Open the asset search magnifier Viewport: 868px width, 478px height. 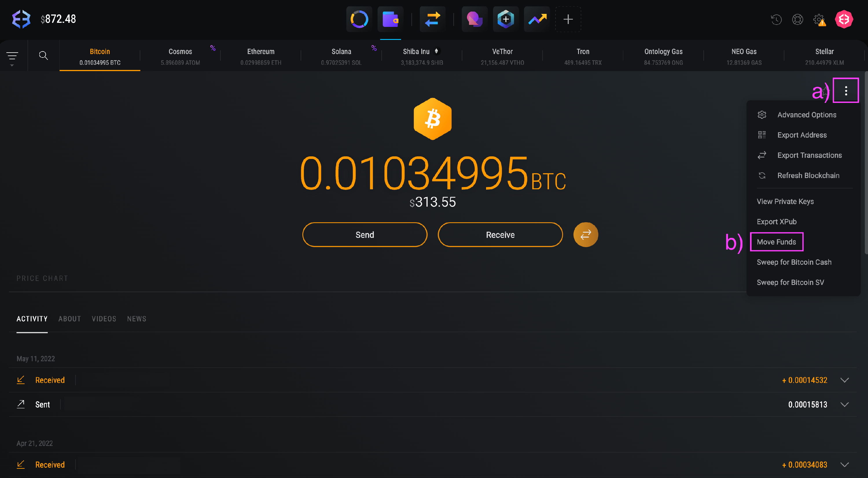[x=43, y=55]
